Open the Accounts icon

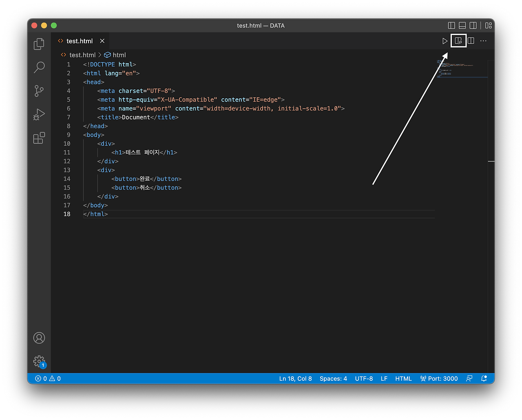click(39, 338)
